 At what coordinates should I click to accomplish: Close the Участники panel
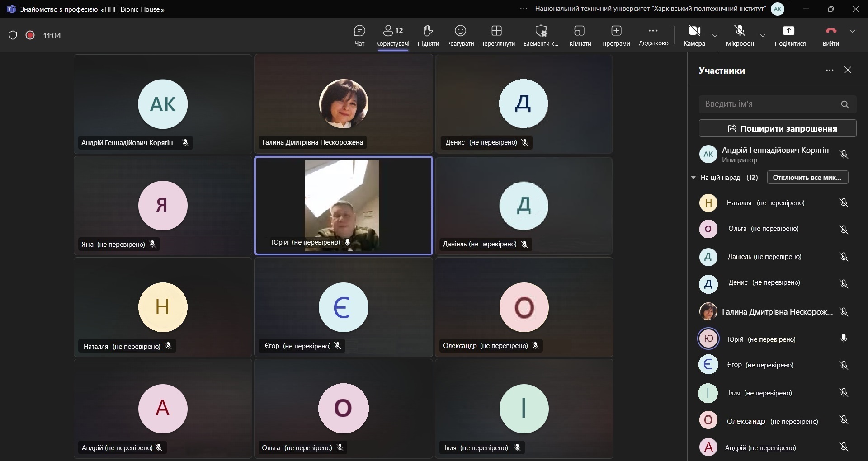tap(848, 70)
